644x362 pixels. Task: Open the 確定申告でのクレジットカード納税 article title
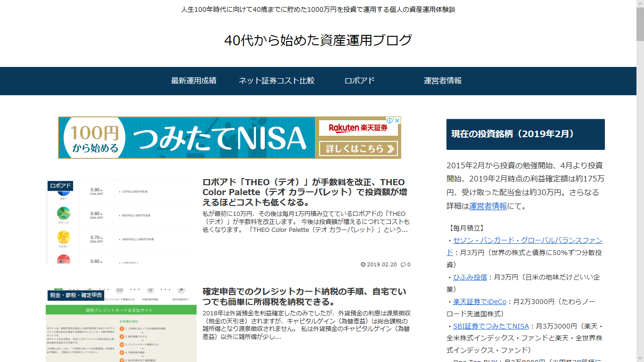(305, 296)
